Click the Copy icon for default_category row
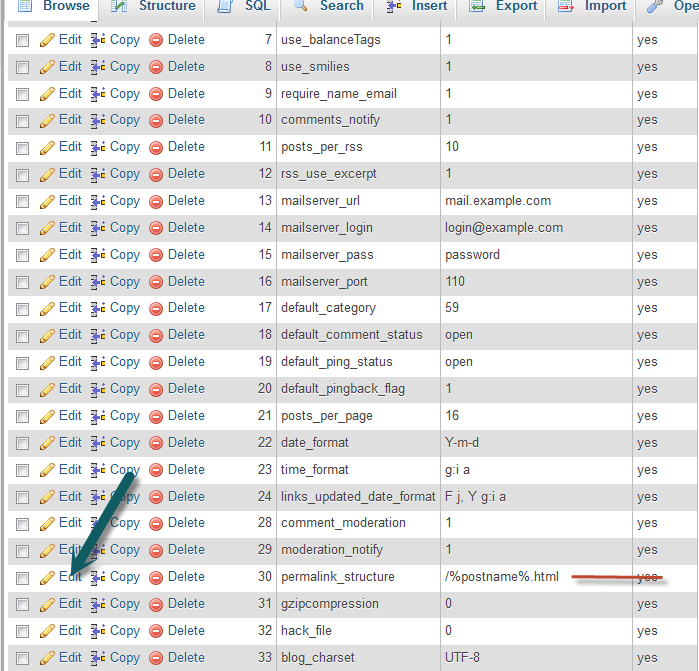The height and width of the screenshot is (671, 699). click(x=98, y=309)
